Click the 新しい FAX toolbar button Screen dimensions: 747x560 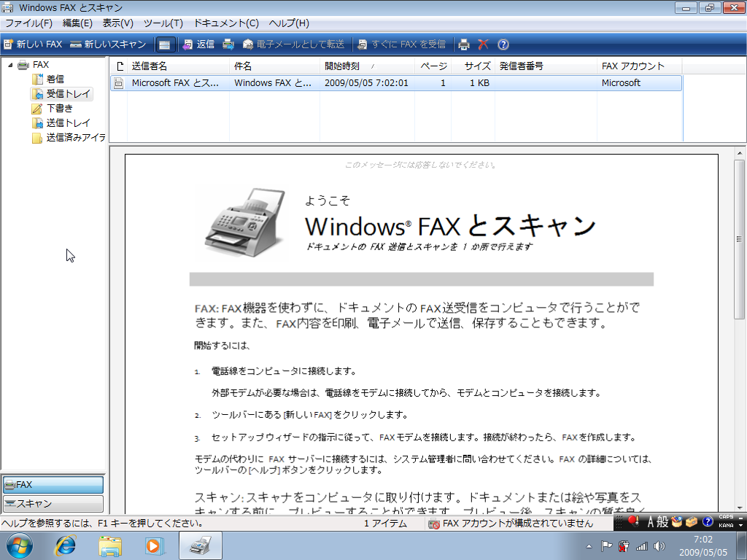click(x=33, y=44)
